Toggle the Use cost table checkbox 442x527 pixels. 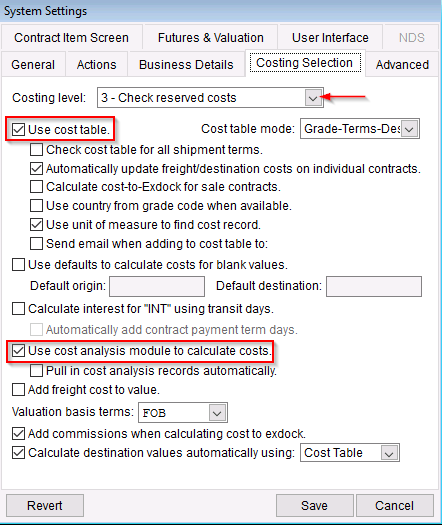click(x=18, y=129)
